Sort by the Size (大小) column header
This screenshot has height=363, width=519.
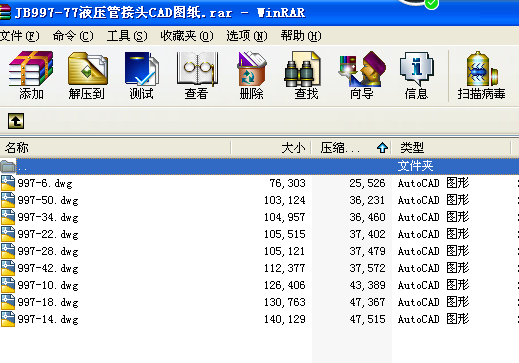click(x=271, y=148)
